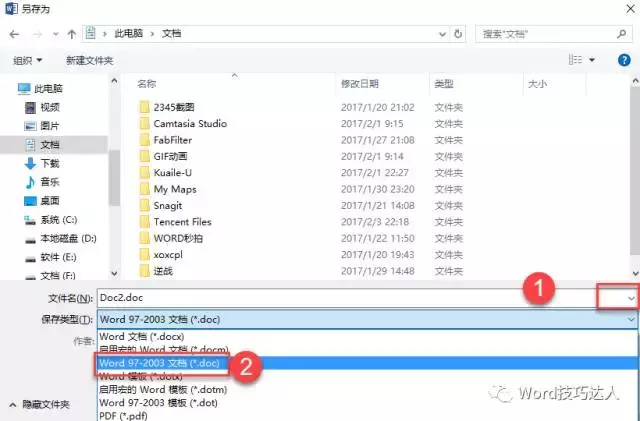Close the 另存为 dialog
Screen dimensions: 640x421
[630, 9]
